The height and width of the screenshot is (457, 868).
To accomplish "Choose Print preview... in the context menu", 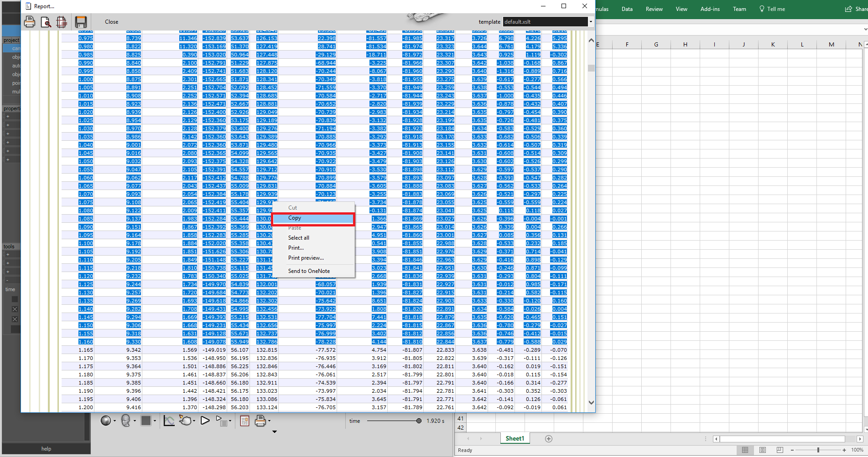I will [x=313, y=258].
